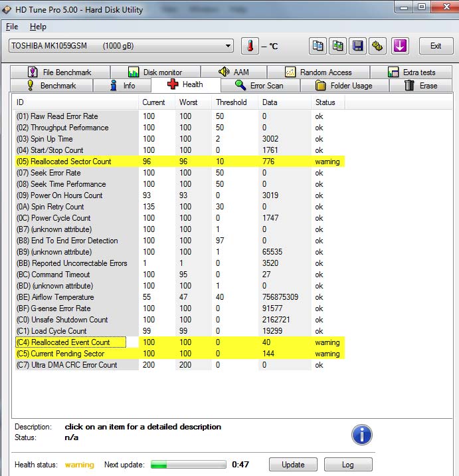This screenshot has height=476, width=459.
Task: Click the Status column header
Action: (x=328, y=102)
